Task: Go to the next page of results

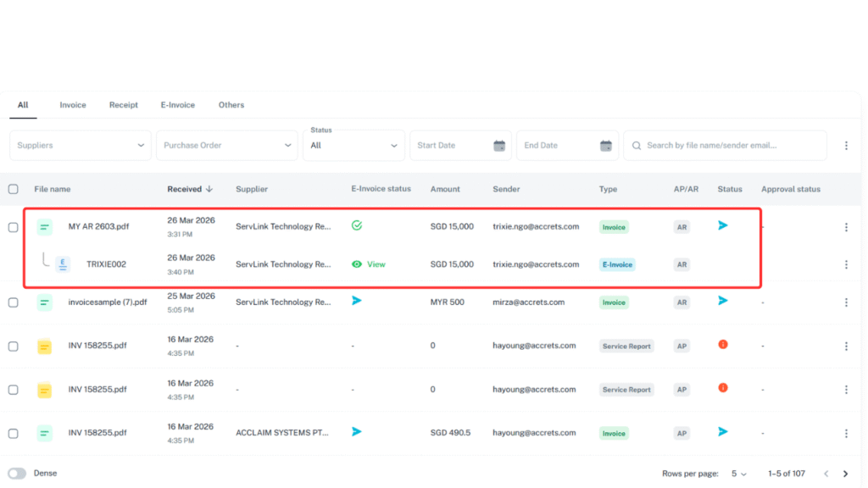Action: click(845, 474)
